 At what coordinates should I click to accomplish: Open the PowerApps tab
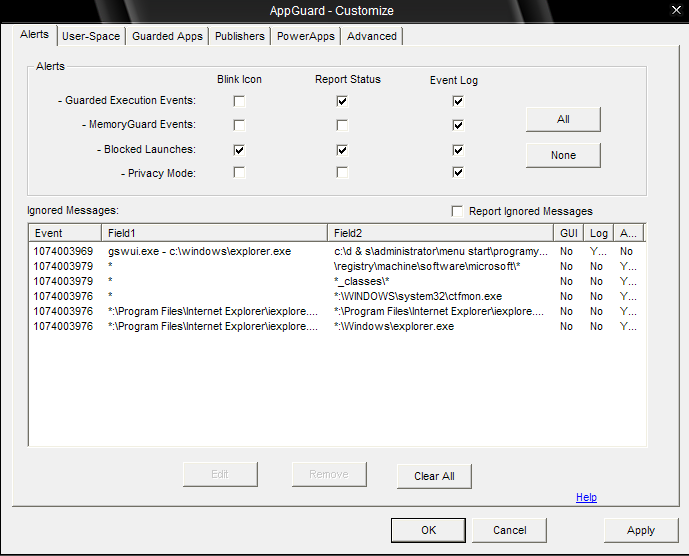[x=306, y=36]
